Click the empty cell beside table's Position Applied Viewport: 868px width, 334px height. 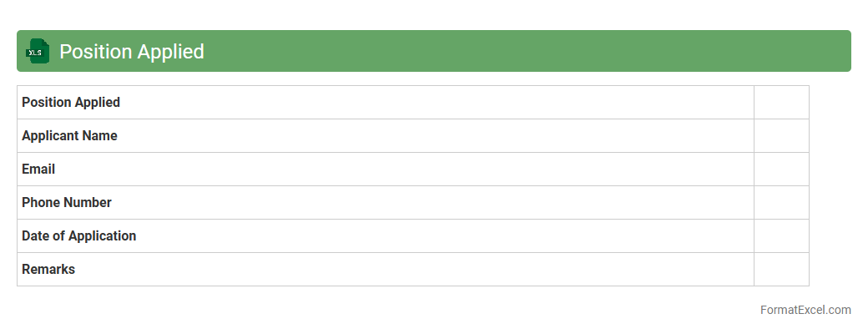781,103
